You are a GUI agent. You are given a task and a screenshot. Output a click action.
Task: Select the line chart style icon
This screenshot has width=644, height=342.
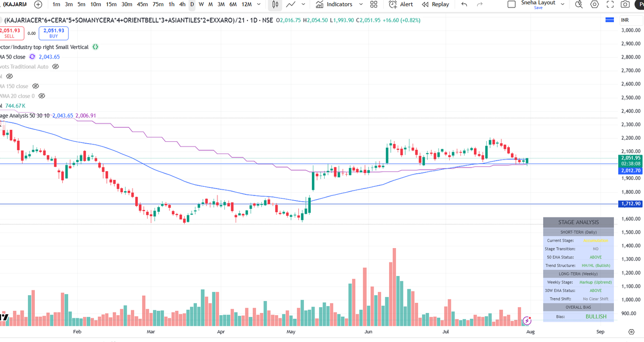291,4
